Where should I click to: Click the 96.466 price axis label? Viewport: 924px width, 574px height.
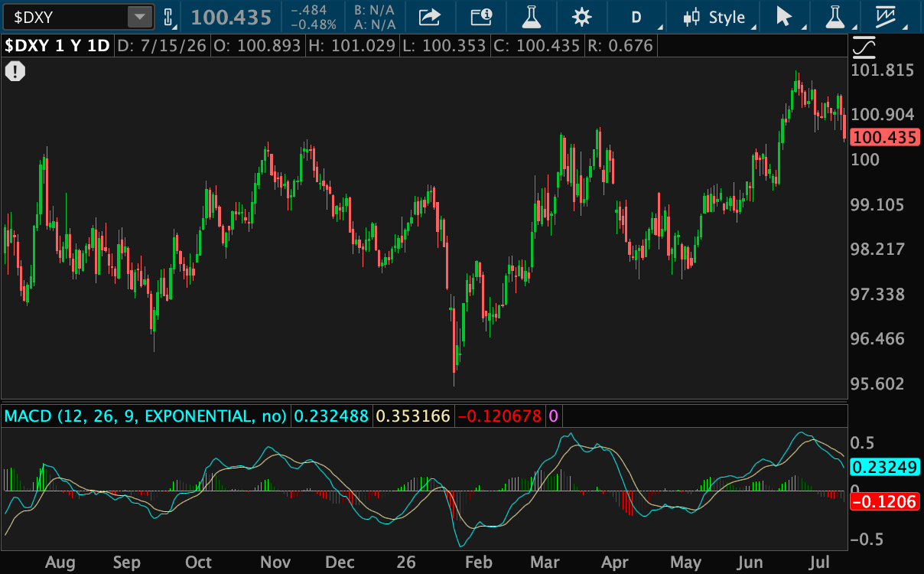tap(877, 338)
